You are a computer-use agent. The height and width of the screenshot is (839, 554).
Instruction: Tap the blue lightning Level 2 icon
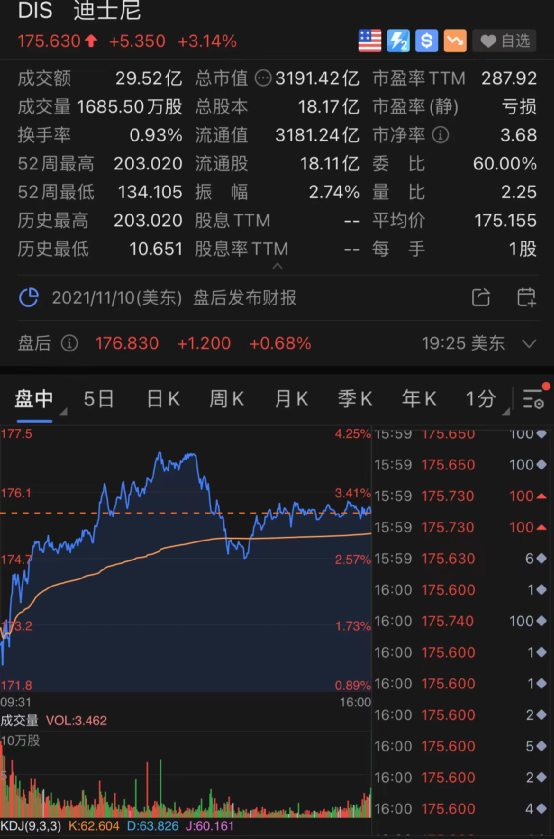(x=398, y=41)
